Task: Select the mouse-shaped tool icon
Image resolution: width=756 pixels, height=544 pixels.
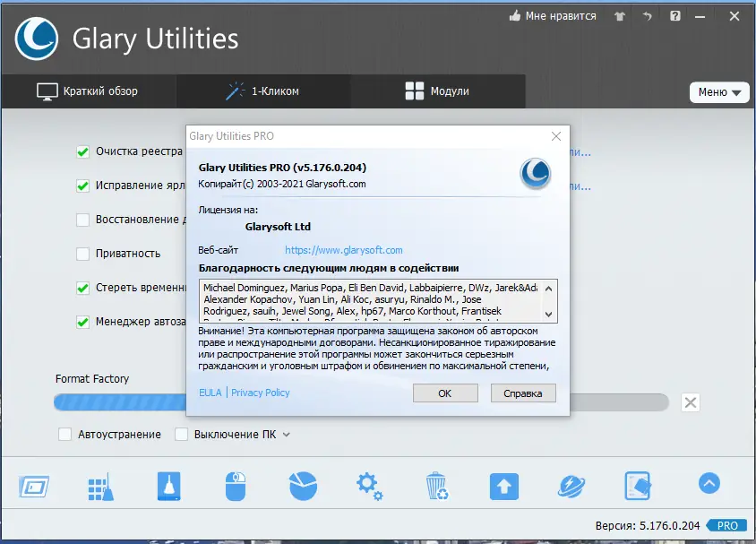Action: 235,484
